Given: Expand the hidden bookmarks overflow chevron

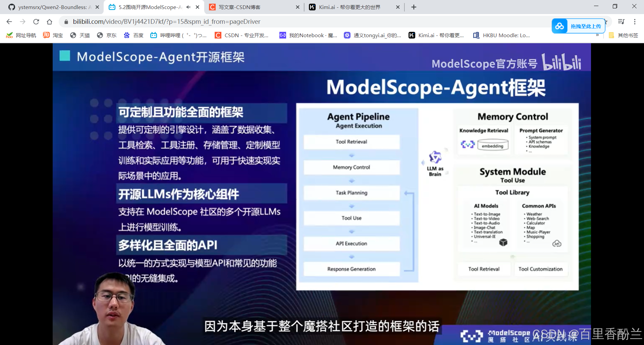Looking at the screenshot, I should tap(597, 35).
